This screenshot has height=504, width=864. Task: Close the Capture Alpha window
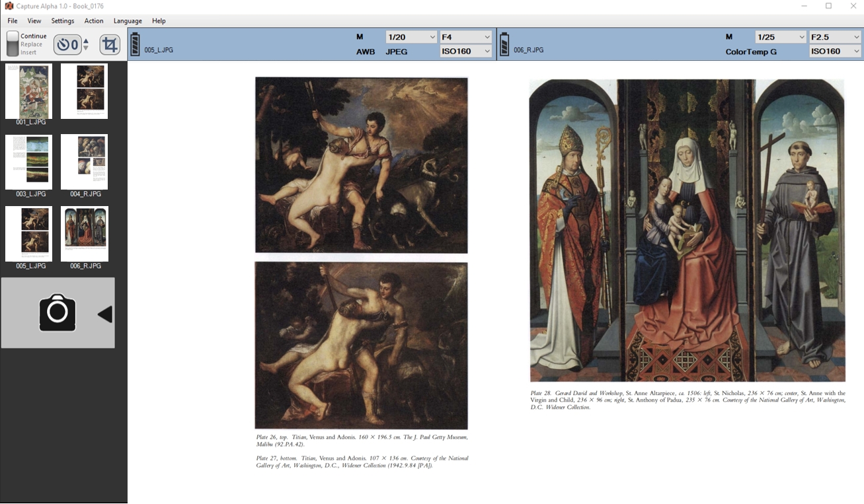click(x=853, y=6)
